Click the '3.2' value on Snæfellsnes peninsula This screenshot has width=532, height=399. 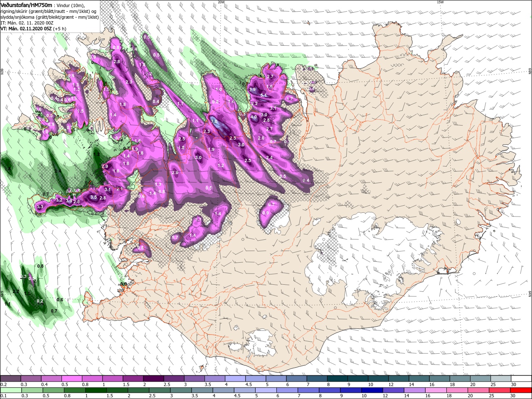[x=59, y=200]
